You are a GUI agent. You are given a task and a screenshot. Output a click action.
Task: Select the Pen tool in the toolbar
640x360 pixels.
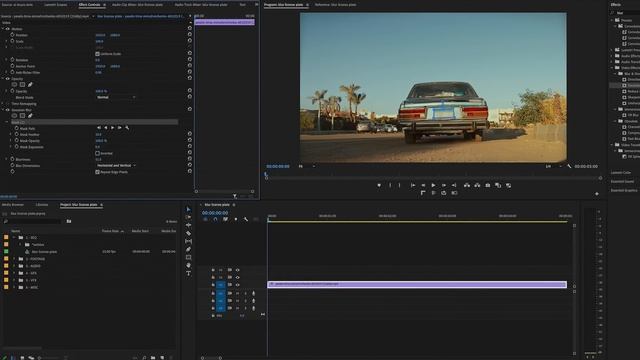pos(188,249)
